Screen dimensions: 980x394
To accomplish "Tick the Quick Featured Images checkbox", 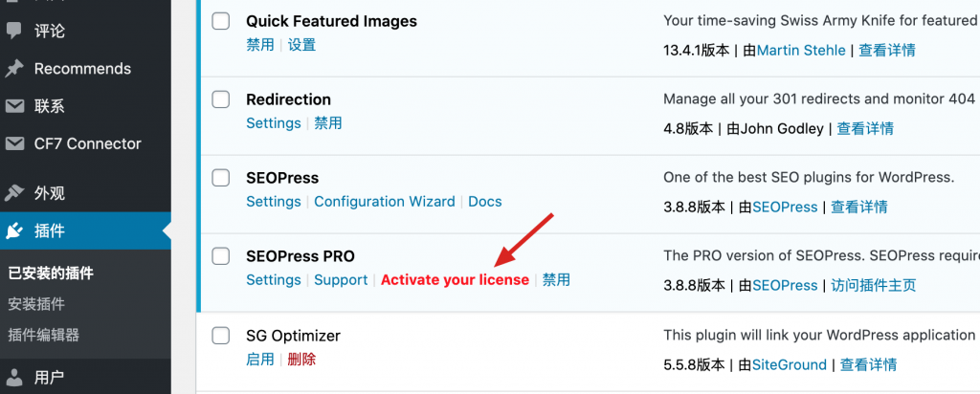I will coord(221,21).
